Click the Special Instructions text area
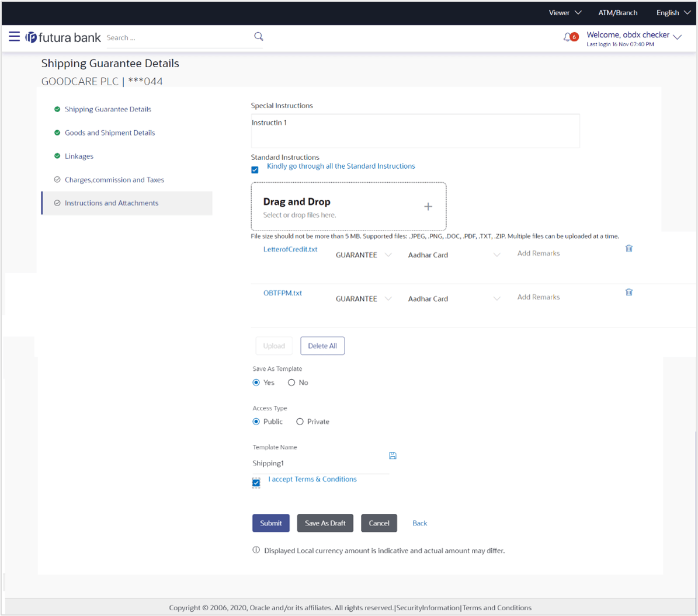 pos(415,131)
